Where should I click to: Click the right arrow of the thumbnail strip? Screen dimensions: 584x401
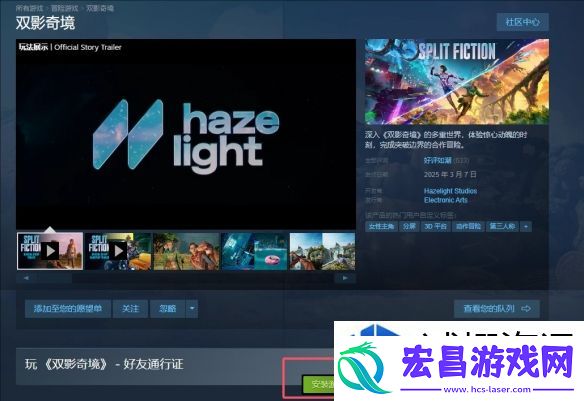click(x=345, y=278)
